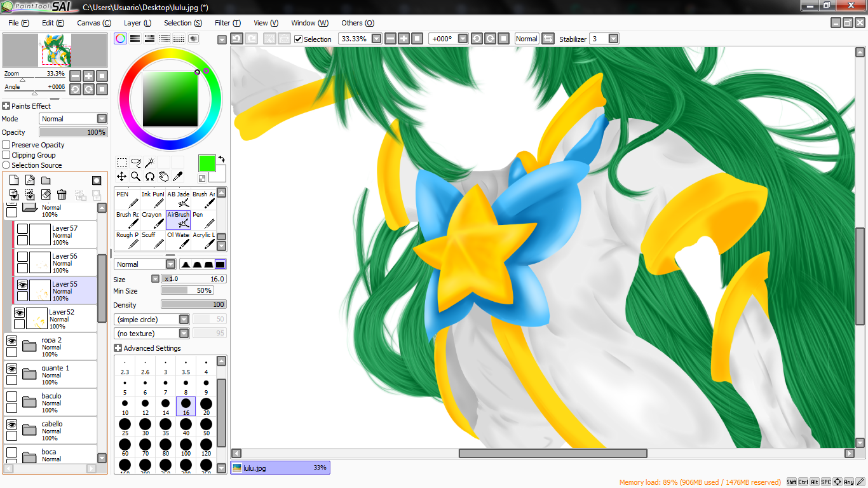
Task: Select the Selection Source radio button
Action: 6,165
